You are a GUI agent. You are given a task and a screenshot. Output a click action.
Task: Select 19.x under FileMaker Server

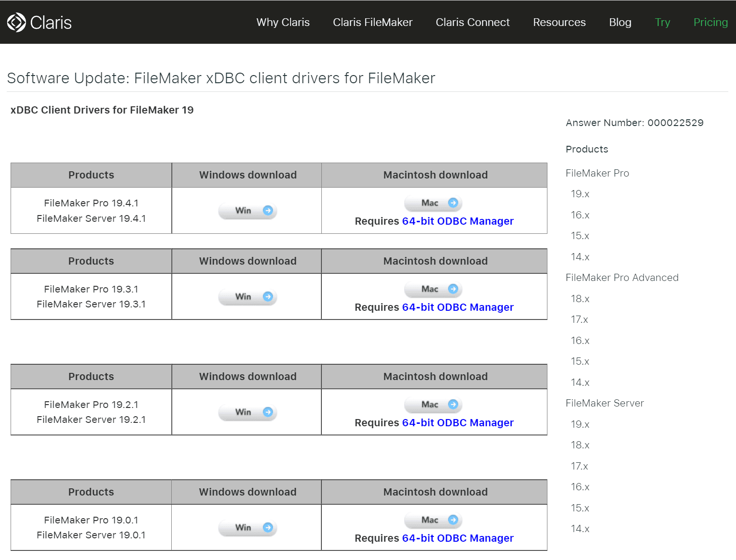click(580, 424)
